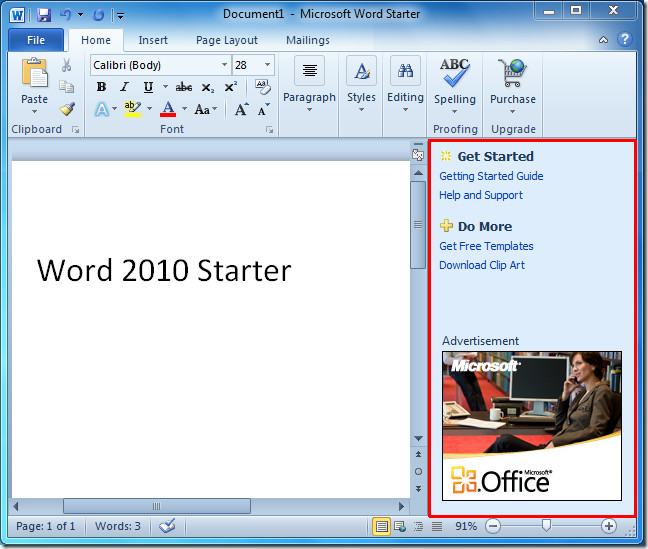This screenshot has width=648, height=549.
Task: Click the vertical scrollbar down arrow
Action: (418, 438)
